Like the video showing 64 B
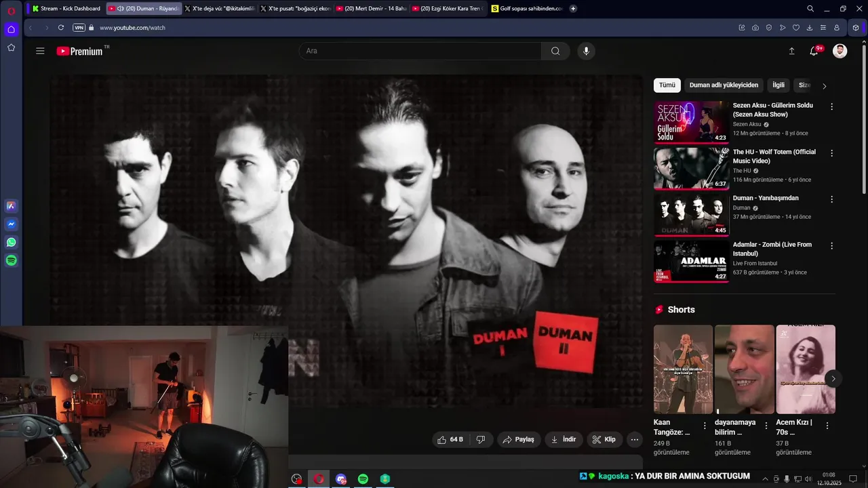Screen dimensions: 868x488 pos(450,439)
